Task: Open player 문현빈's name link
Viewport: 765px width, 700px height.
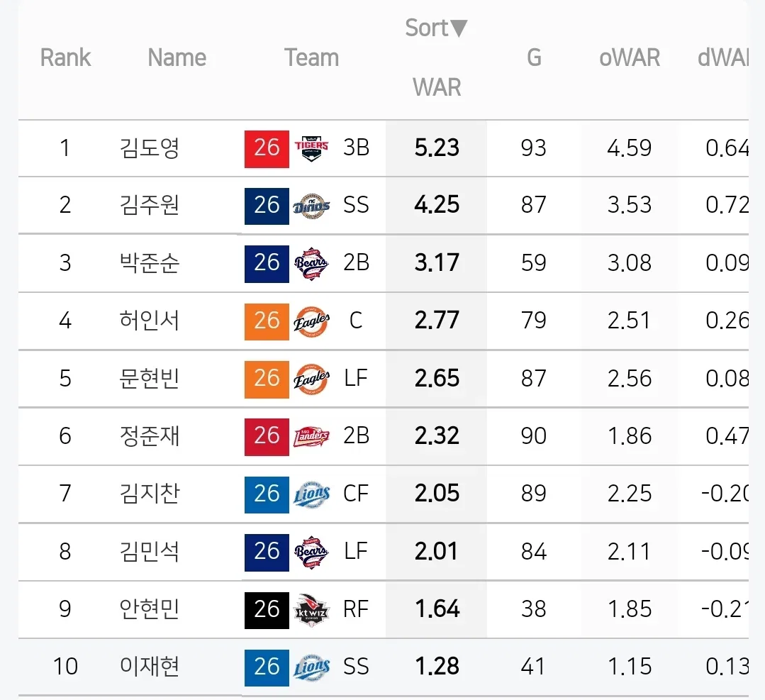Action: (150, 378)
